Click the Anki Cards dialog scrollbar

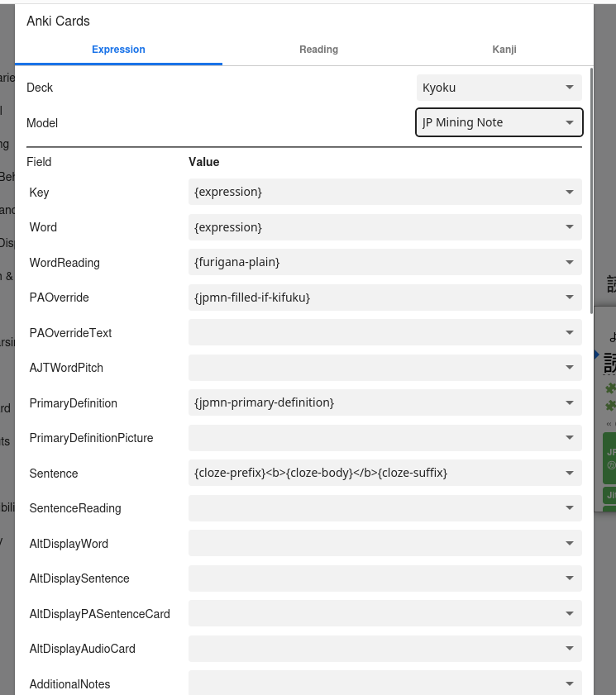coord(591,191)
